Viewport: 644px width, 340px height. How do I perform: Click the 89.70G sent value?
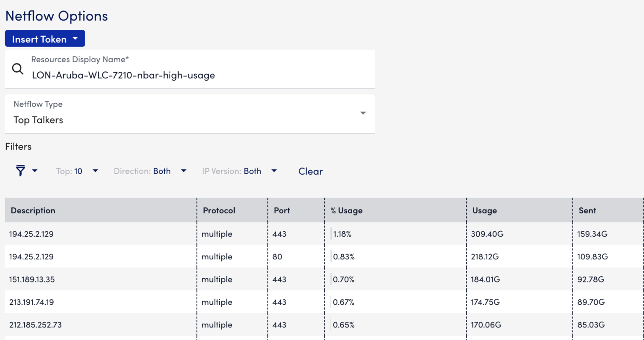(x=591, y=302)
